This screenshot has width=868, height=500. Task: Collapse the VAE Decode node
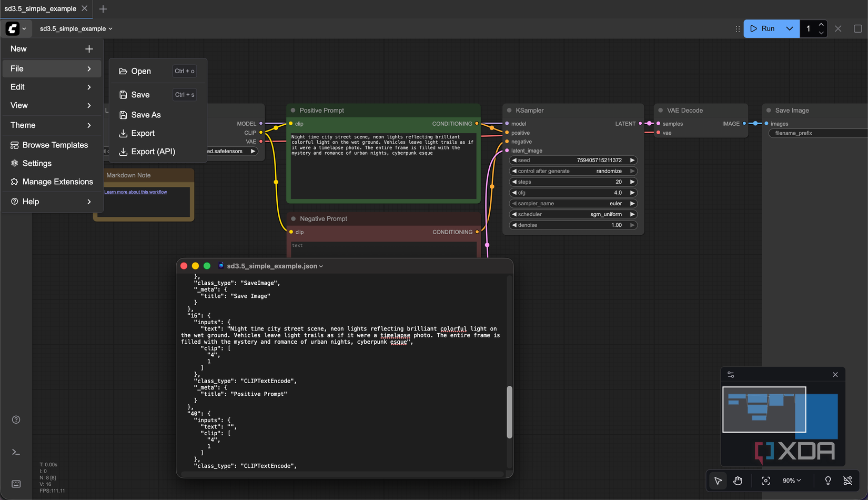(x=661, y=111)
